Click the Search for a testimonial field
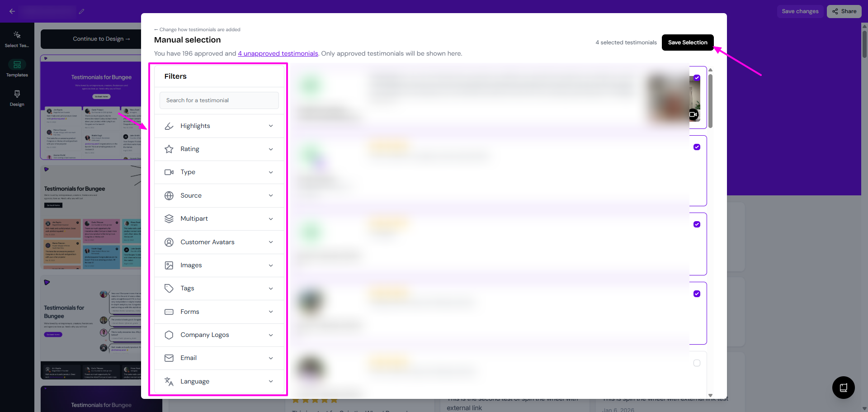 tap(219, 100)
